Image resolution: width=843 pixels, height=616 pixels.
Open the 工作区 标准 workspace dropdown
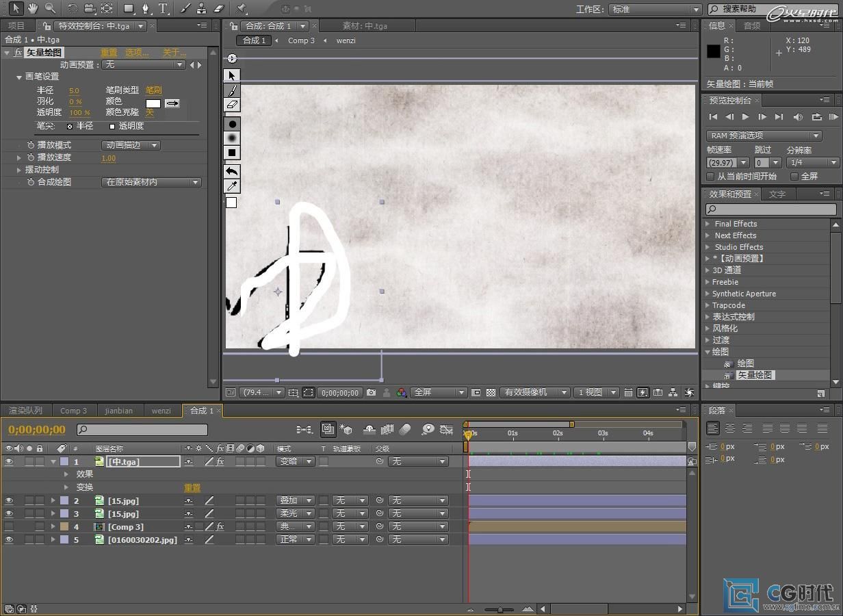pos(656,10)
